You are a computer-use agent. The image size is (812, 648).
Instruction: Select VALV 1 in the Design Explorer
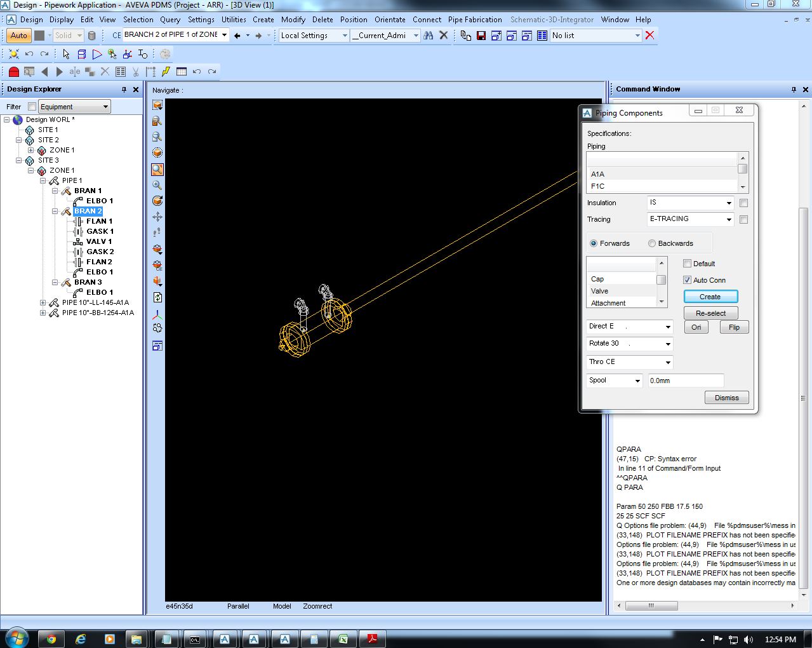99,241
